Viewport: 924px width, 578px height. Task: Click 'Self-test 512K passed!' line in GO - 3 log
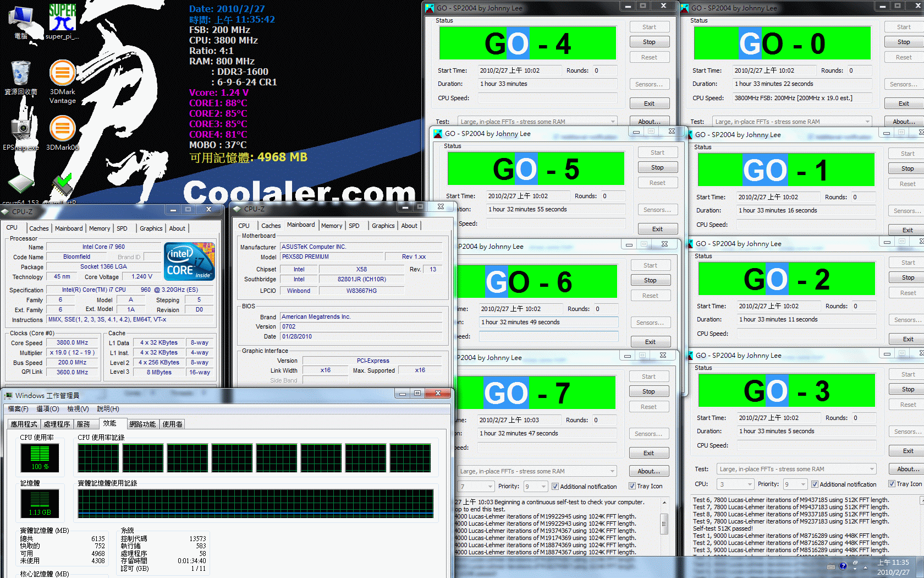(723, 528)
